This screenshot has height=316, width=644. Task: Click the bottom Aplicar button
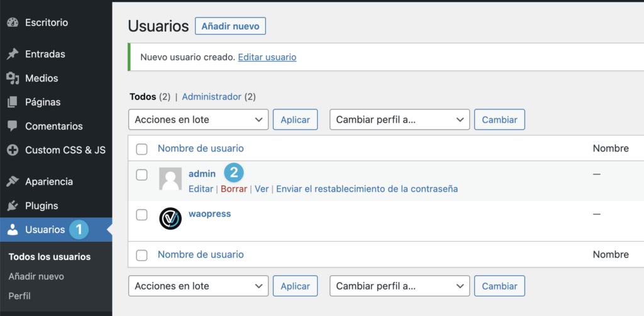296,286
